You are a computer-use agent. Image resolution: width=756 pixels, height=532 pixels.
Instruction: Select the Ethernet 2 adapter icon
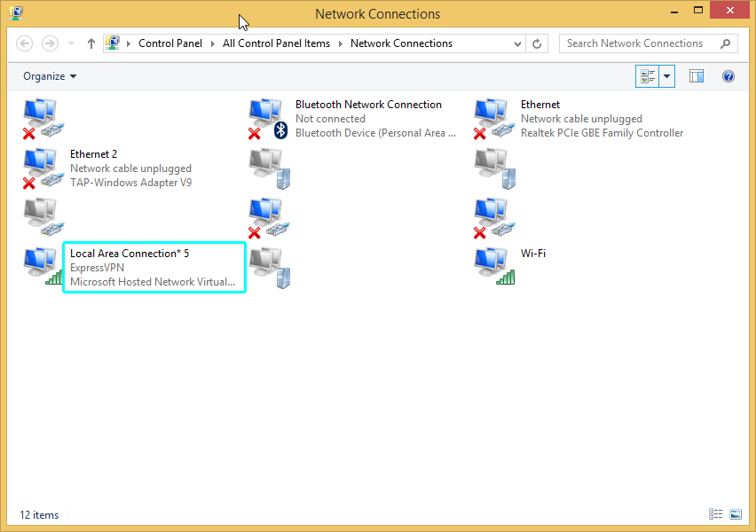[x=43, y=168]
